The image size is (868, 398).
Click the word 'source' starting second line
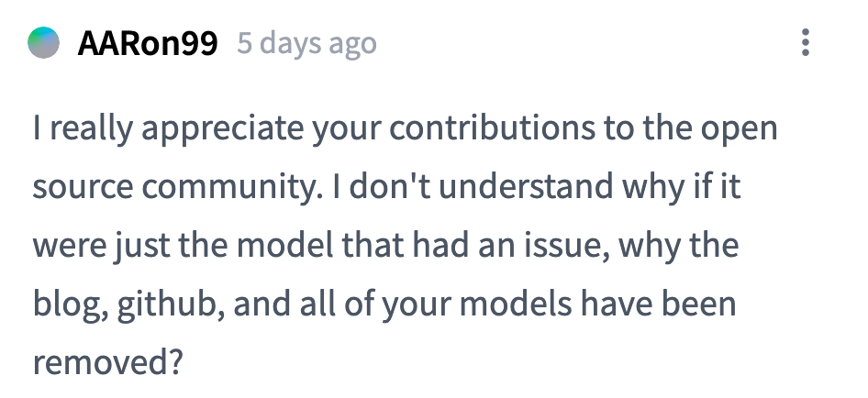click(83, 188)
